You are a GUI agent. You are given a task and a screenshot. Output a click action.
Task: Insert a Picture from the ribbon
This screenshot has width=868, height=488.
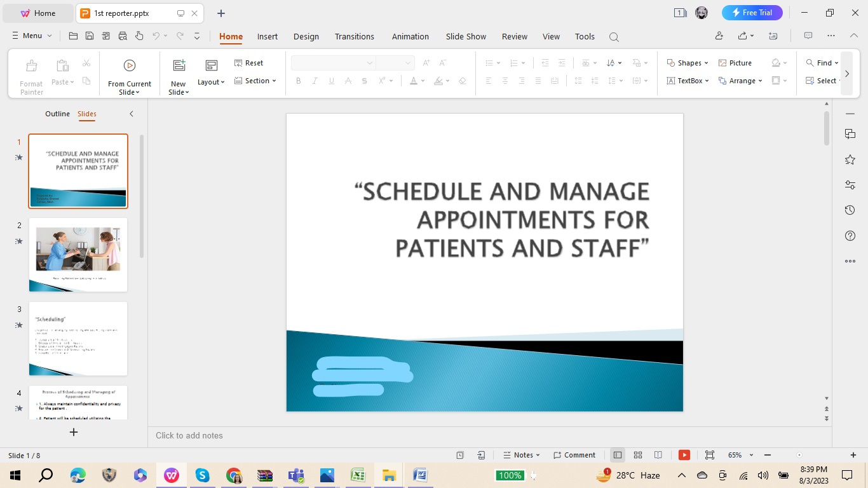pos(735,63)
